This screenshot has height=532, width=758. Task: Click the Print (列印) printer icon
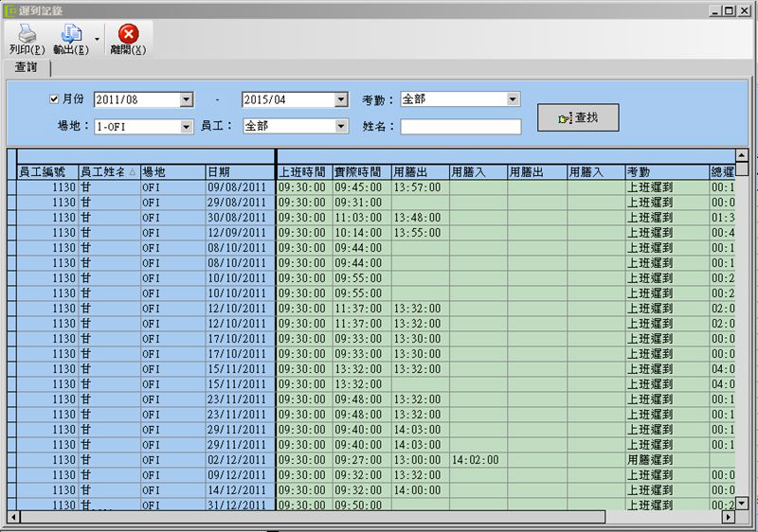pyautogui.click(x=26, y=34)
